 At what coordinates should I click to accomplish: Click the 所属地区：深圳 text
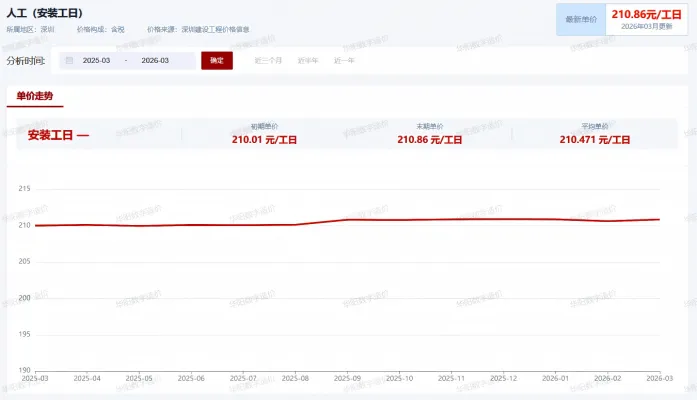pyautogui.click(x=30, y=29)
